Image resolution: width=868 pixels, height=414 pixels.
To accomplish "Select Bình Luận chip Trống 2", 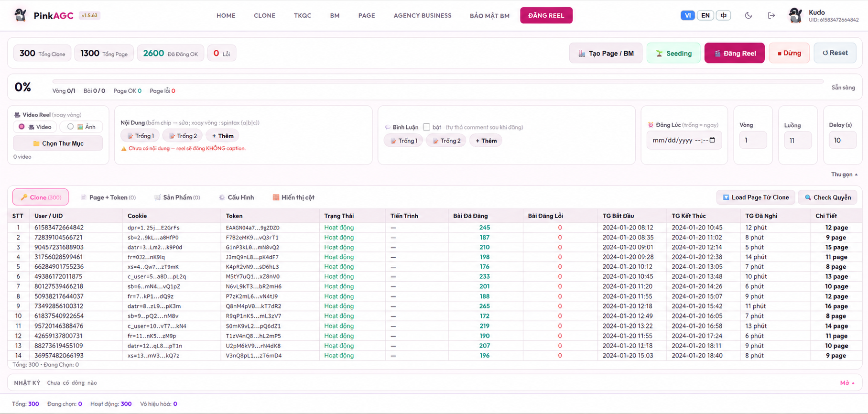I will (x=446, y=141).
